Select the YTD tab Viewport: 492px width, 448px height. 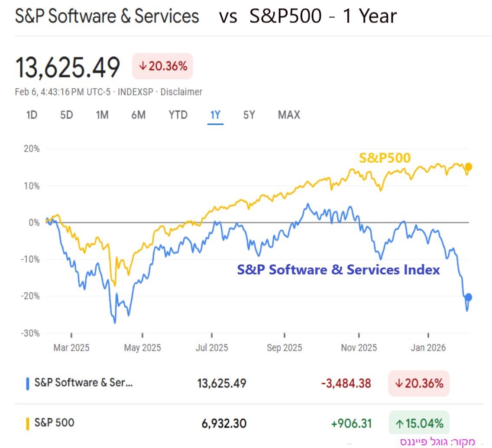[178, 115]
